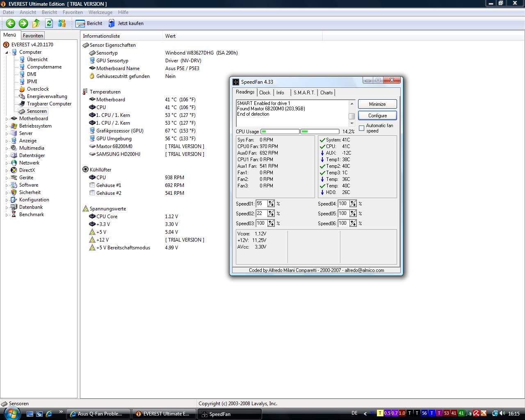Select the Sensoren tree item
The height and width of the screenshot is (420, 525).
coord(37,111)
